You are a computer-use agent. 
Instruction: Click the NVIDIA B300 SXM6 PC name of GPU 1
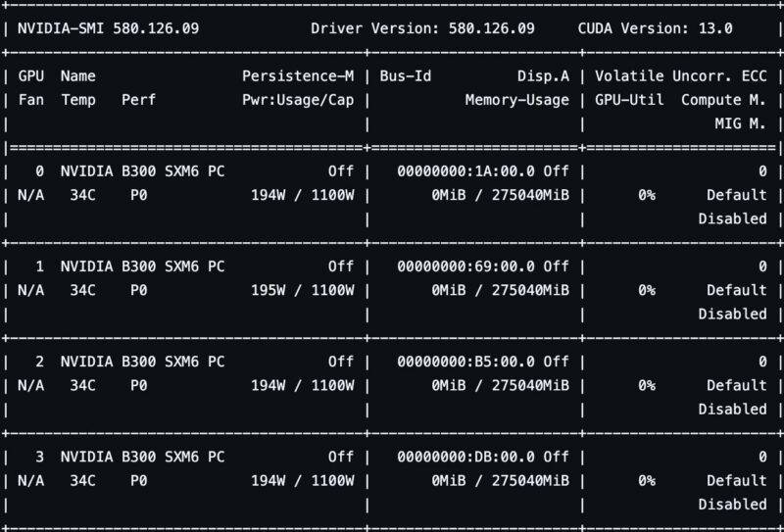click(142, 266)
